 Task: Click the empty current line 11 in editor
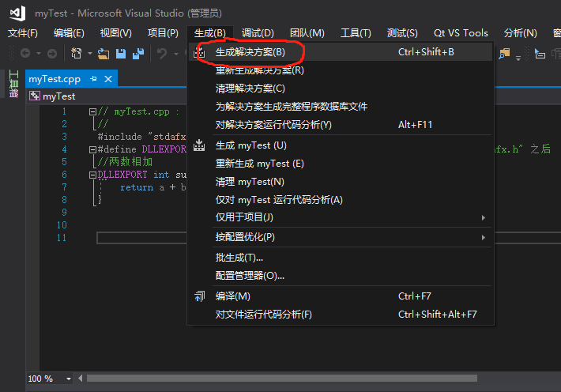(x=141, y=238)
